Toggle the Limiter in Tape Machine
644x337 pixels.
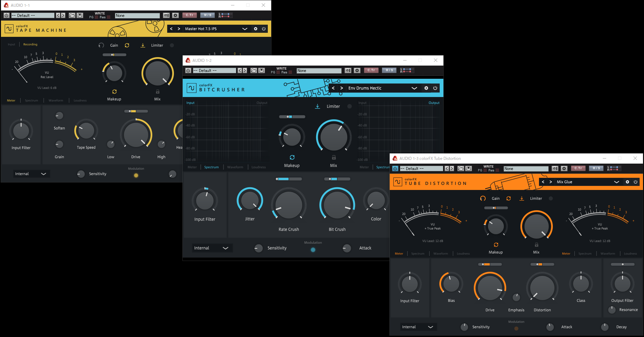tap(172, 45)
